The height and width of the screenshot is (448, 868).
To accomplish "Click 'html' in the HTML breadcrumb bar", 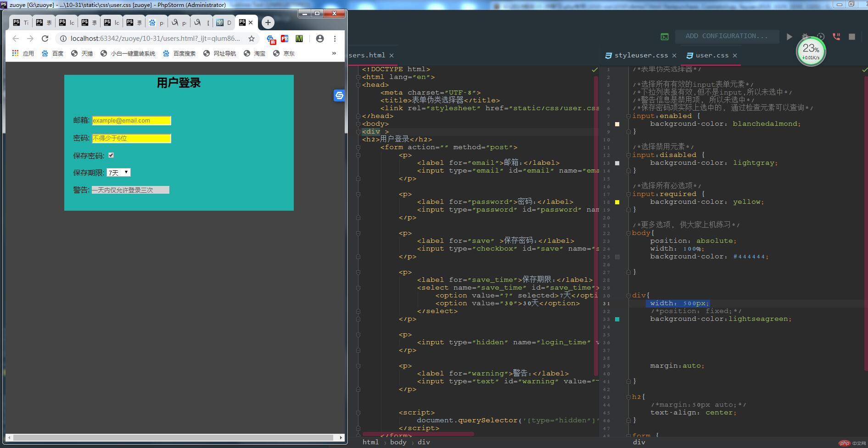I will (x=370, y=442).
